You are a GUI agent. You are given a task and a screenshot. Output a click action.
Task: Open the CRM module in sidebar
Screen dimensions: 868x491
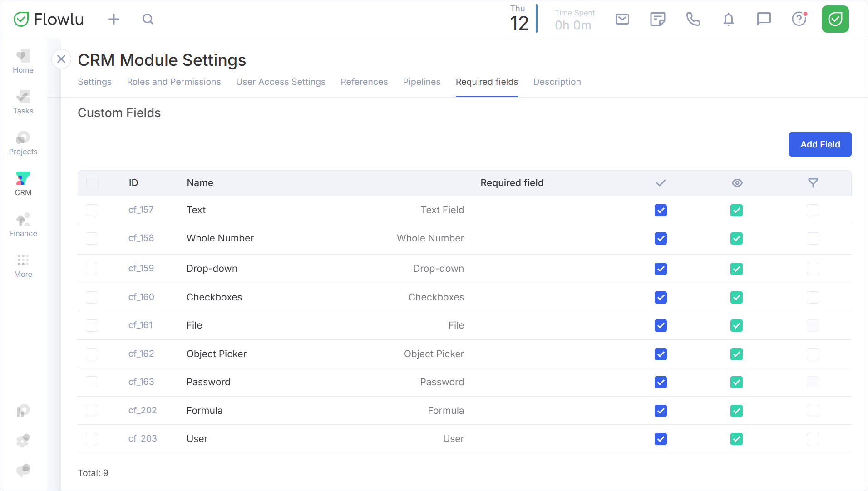pyautogui.click(x=23, y=184)
